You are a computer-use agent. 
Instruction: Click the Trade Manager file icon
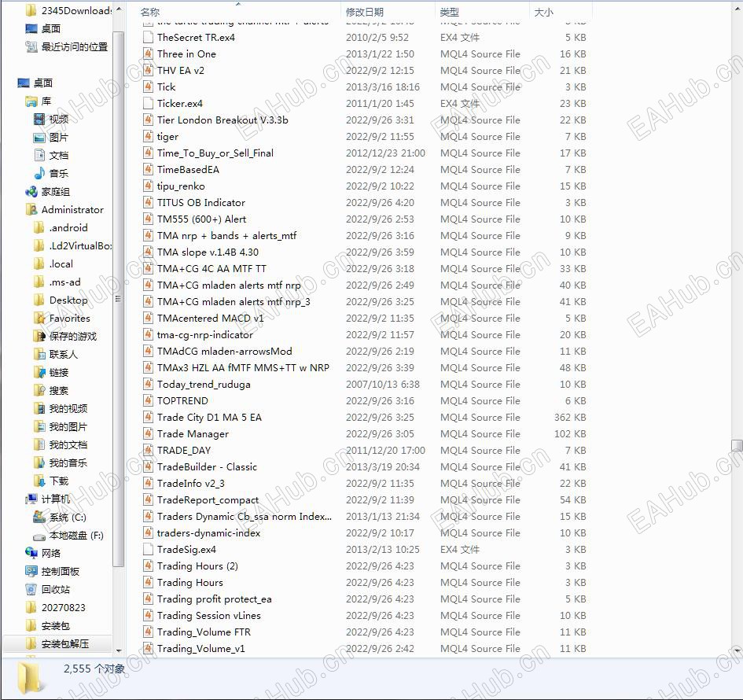149,433
